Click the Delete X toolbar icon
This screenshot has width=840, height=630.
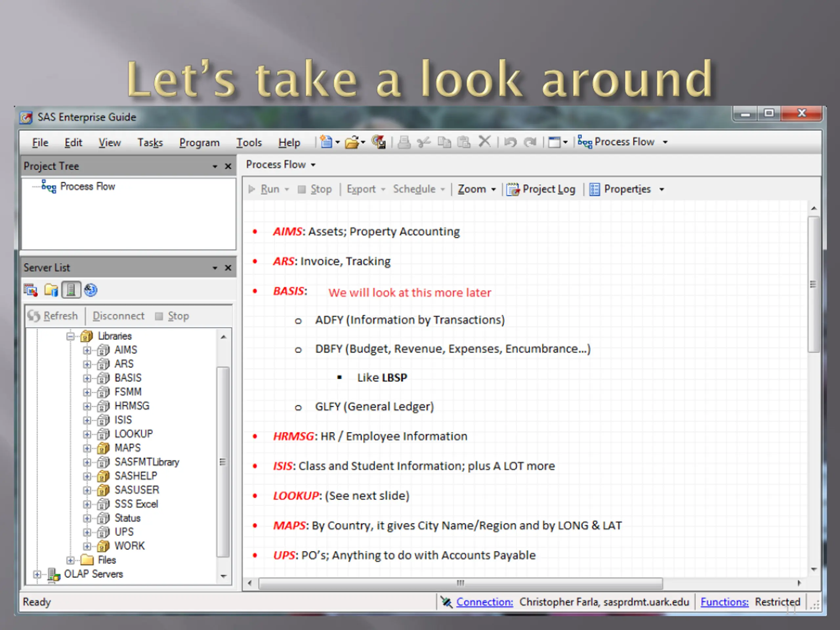tap(484, 142)
